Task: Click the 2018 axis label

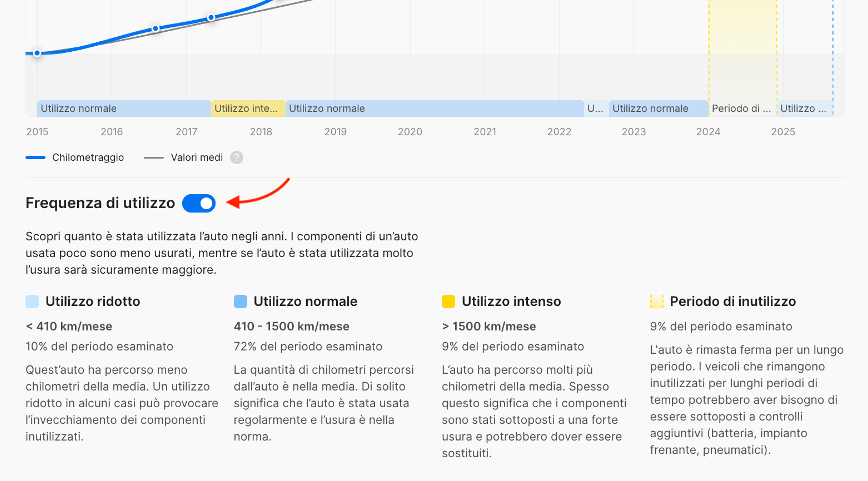Action: (261, 131)
